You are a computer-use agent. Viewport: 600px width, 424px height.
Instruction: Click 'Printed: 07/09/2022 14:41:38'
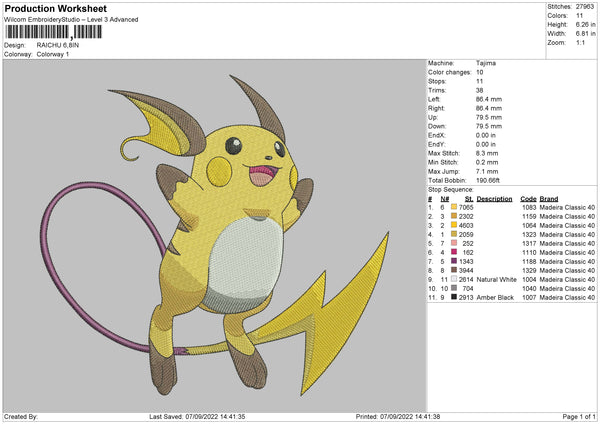click(398, 416)
